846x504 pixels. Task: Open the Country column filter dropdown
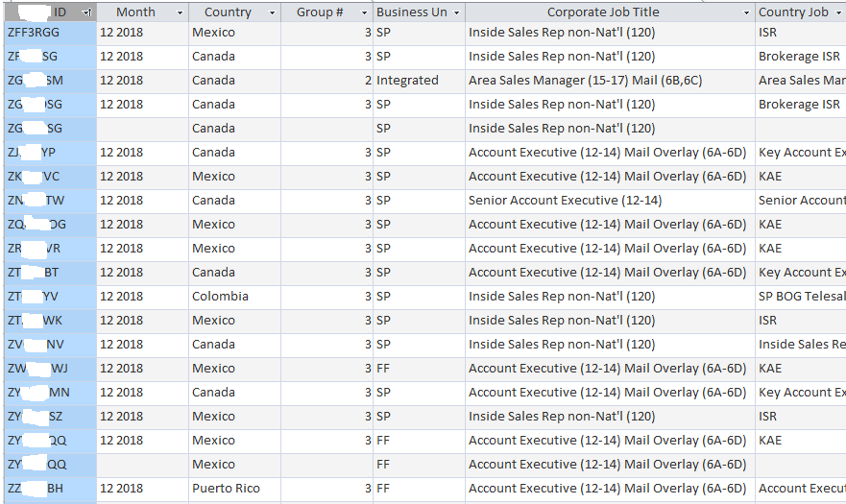[272, 12]
